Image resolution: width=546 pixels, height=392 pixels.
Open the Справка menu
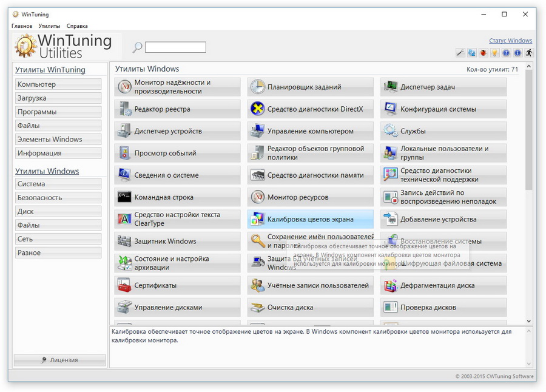[x=77, y=26]
